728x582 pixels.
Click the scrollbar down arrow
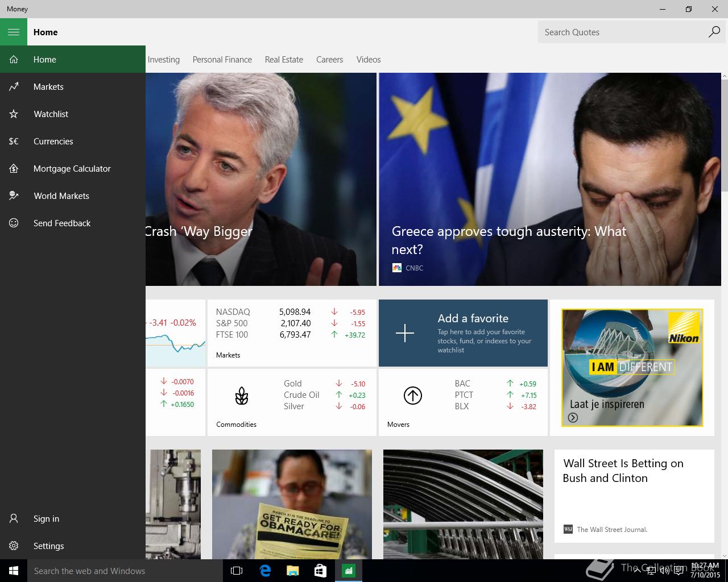(x=724, y=555)
